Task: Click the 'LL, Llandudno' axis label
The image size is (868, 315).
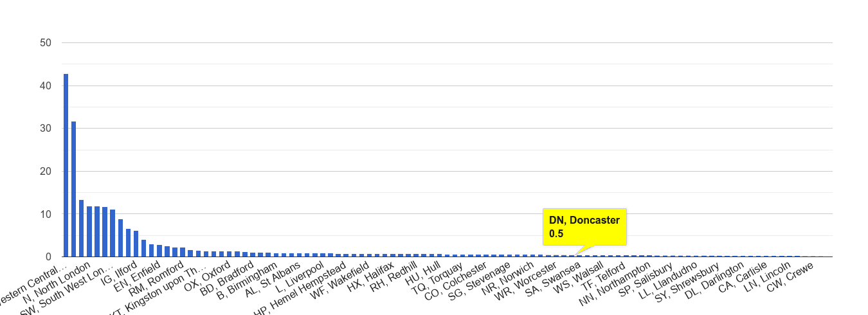Action: (667, 281)
